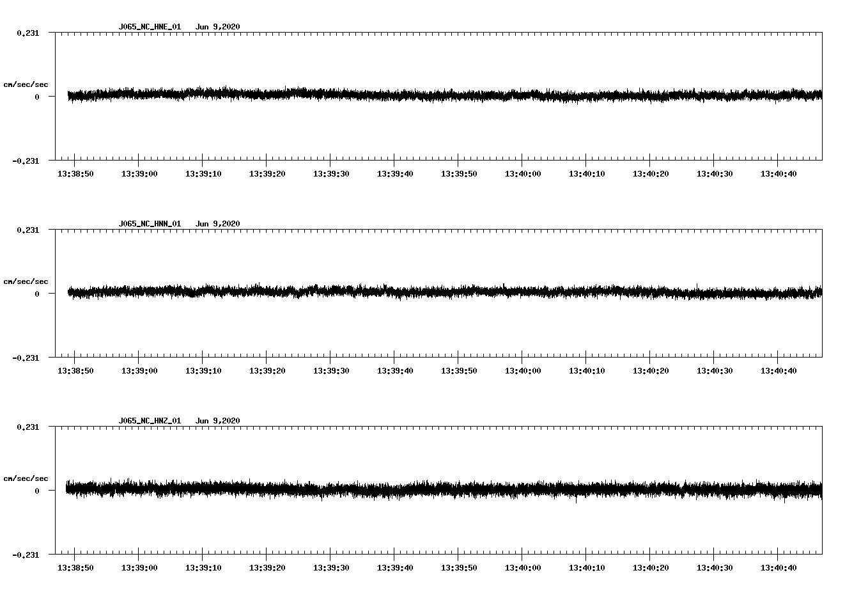The width and height of the screenshot is (868, 591).
Task: Click 13:38:50 time label on HNZ axis
Action: coord(75,568)
